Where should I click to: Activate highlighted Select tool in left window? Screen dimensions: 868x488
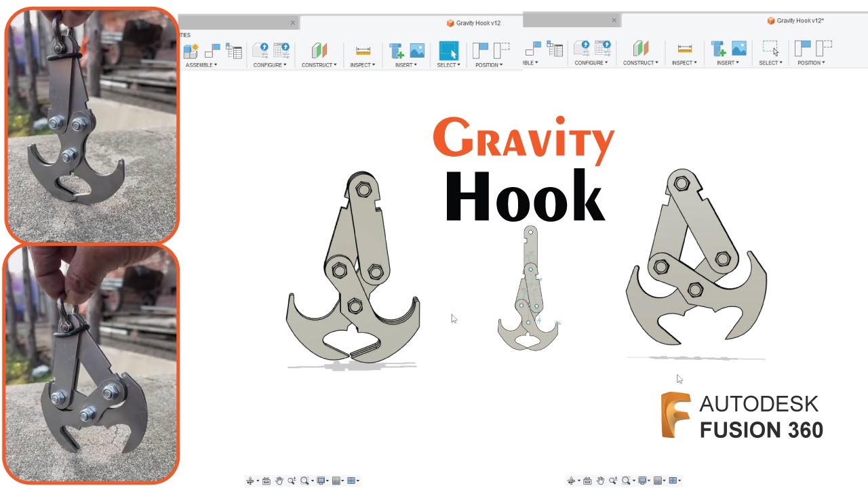pyautogui.click(x=448, y=51)
